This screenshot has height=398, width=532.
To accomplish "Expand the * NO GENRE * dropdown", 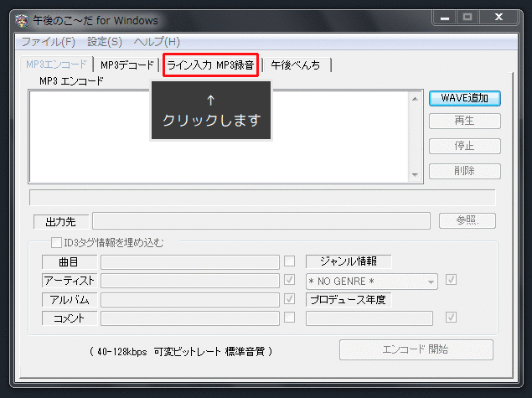I will (x=431, y=281).
